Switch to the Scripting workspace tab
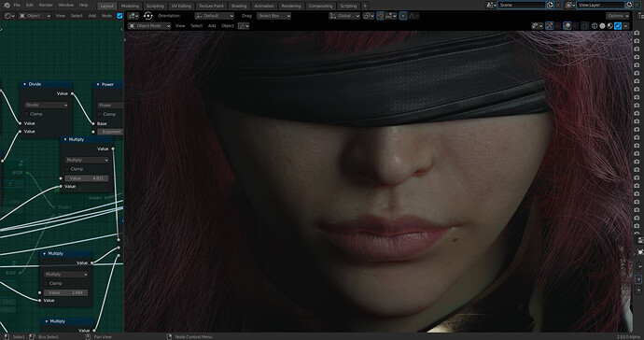Screen dimensions: 644x340 (348, 6)
